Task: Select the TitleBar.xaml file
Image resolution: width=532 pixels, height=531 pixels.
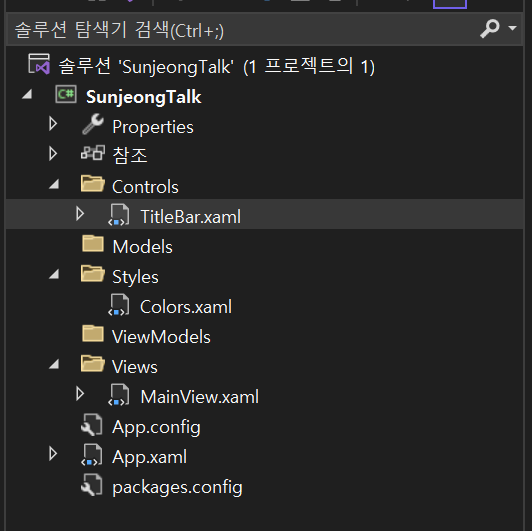Action: tap(190, 217)
